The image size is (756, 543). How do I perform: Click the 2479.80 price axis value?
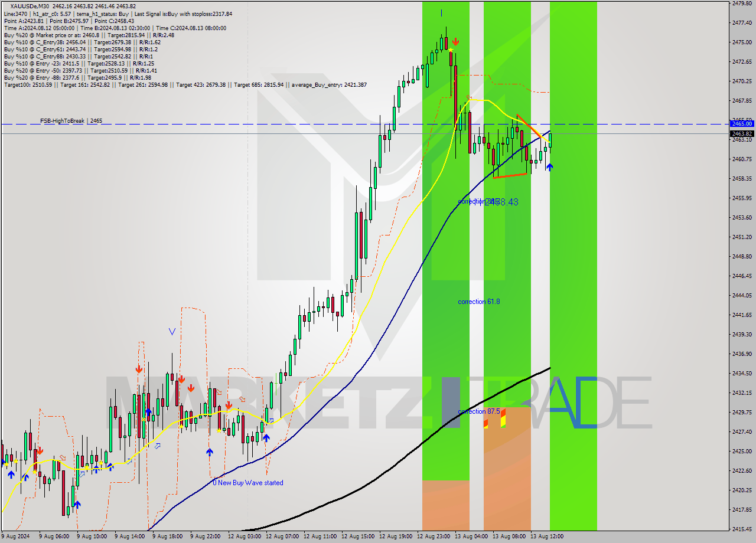(x=742, y=4)
